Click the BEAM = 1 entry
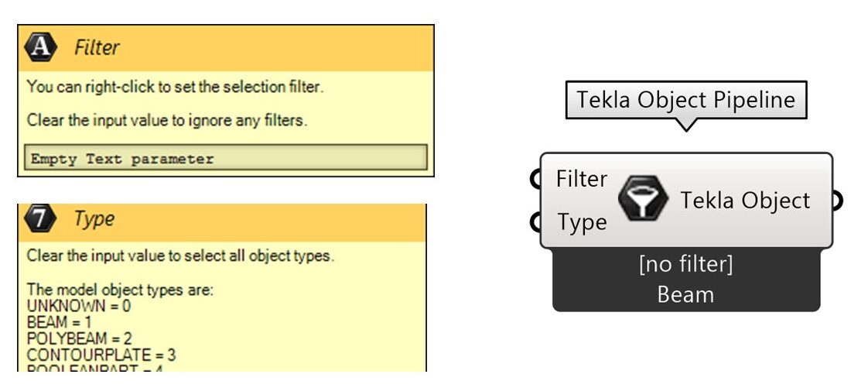This screenshot has width=868, height=388. [x=60, y=323]
